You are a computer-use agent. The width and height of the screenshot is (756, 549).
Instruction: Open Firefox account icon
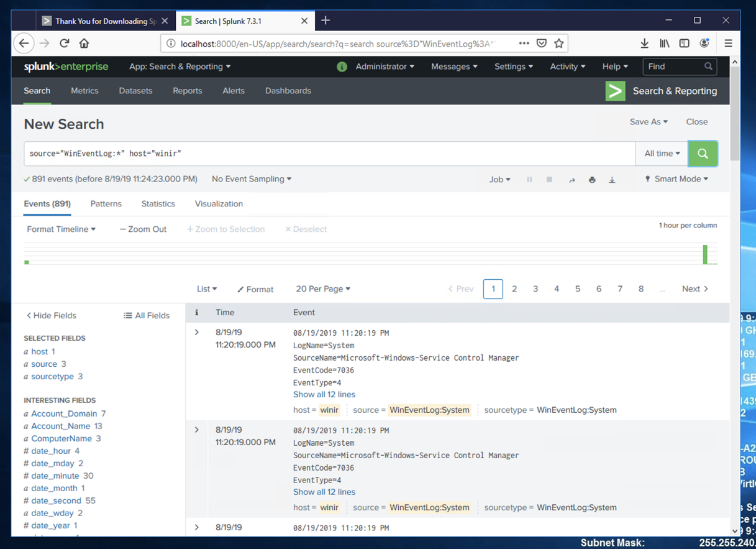(x=704, y=44)
